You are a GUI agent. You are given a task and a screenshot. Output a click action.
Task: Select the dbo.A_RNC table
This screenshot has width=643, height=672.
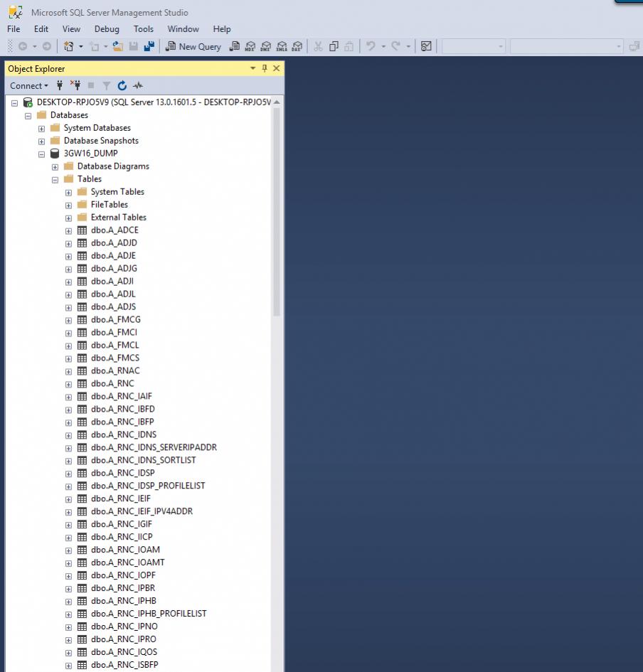(x=112, y=383)
